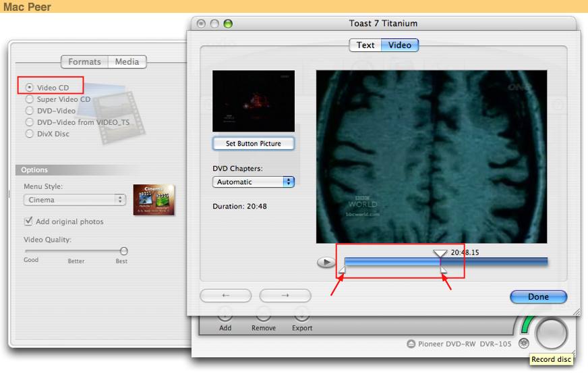Click the Best quality label

tap(121, 261)
